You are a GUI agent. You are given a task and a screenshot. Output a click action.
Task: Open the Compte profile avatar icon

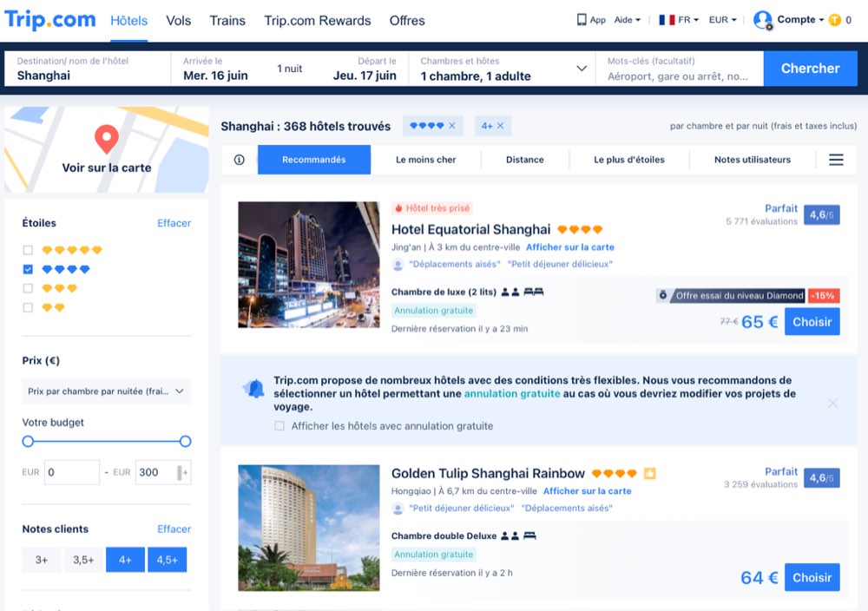click(x=763, y=20)
